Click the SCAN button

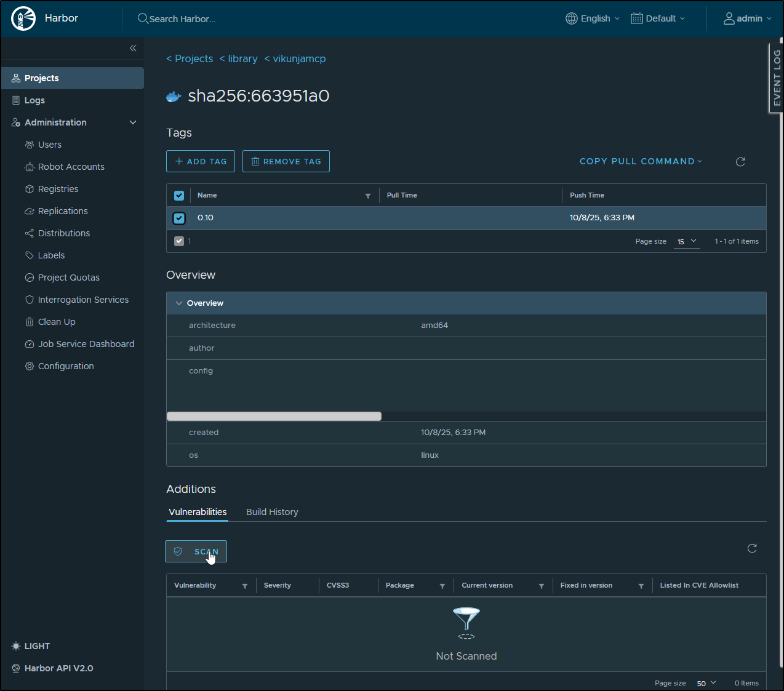[x=196, y=551]
